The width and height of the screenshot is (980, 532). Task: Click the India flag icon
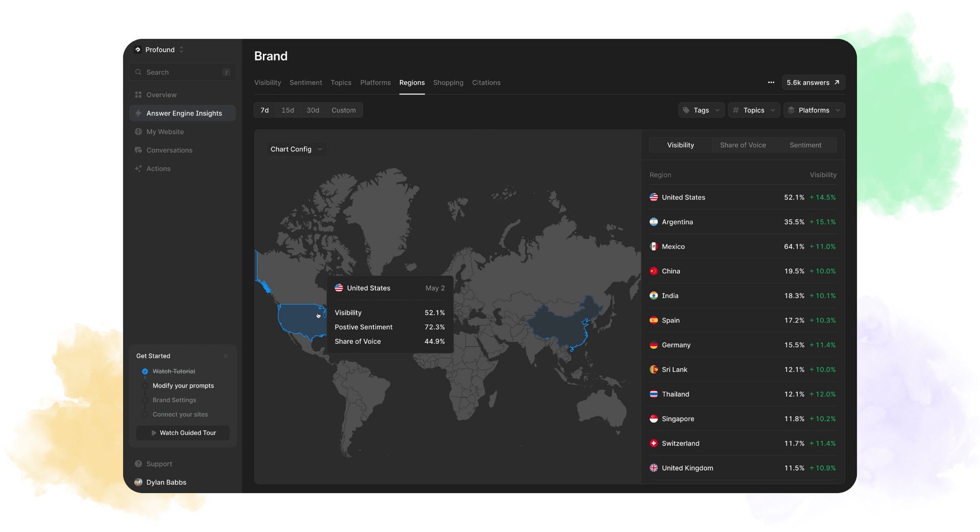654,296
